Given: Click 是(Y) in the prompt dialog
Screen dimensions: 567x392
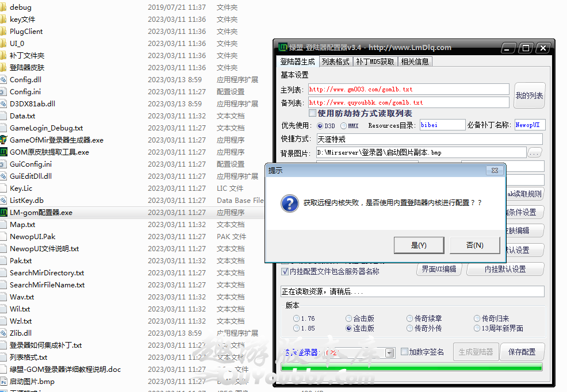Looking at the screenshot, I should click(419, 245).
